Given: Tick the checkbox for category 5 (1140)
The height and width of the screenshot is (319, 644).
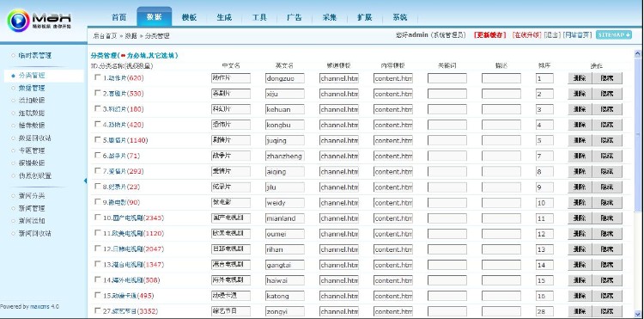Looking at the screenshot, I should 97,139.
